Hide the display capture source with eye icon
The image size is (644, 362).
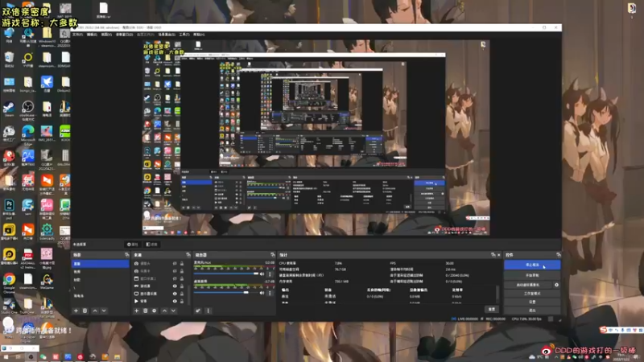coord(175,294)
